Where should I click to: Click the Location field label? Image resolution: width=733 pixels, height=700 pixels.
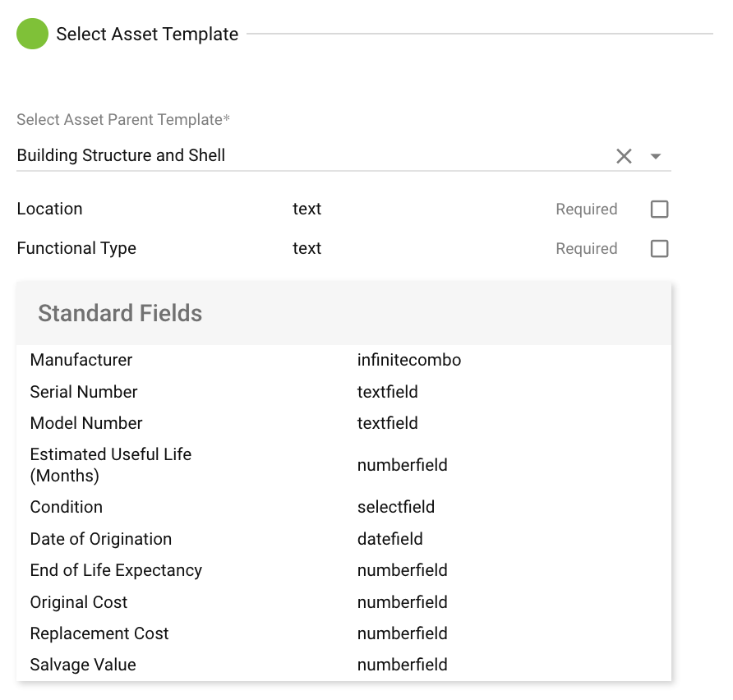pos(50,209)
